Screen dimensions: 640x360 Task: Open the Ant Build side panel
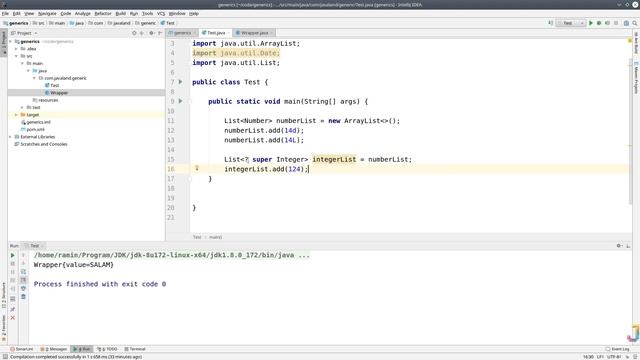[636, 43]
